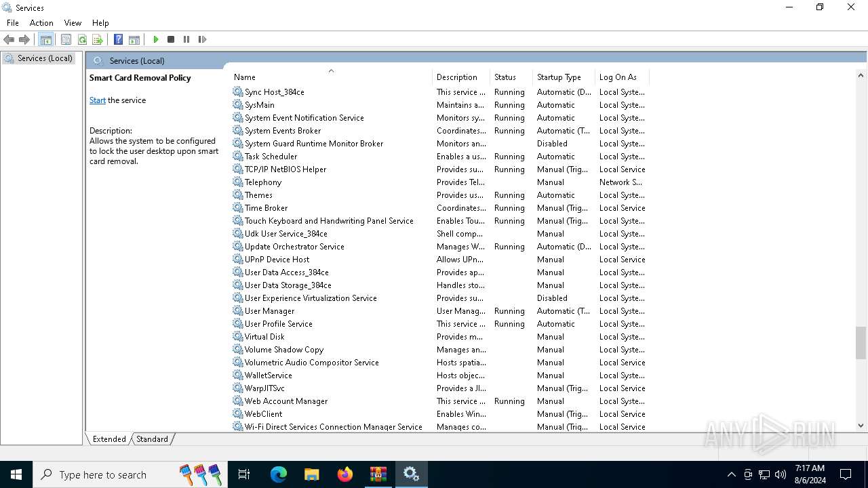
Task: Open the Help menu
Action: pyautogui.click(x=100, y=23)
